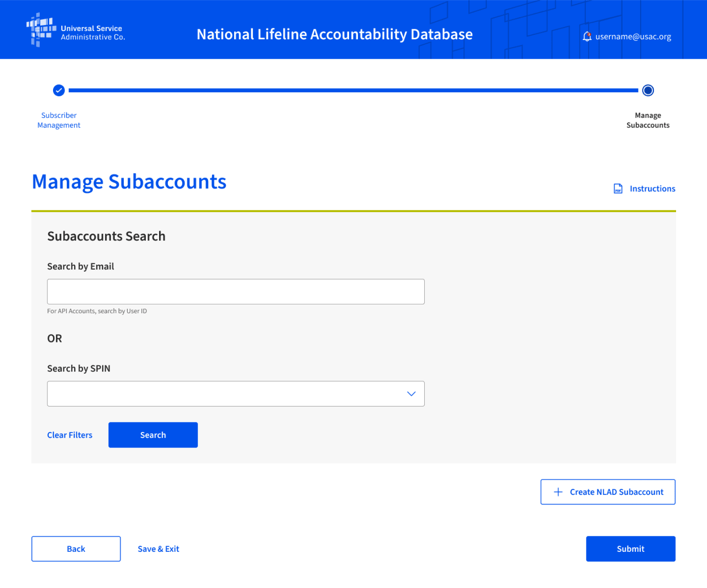Click Save & Exit
This screenshot has width=707, height=588.
(x=158, y=549)
